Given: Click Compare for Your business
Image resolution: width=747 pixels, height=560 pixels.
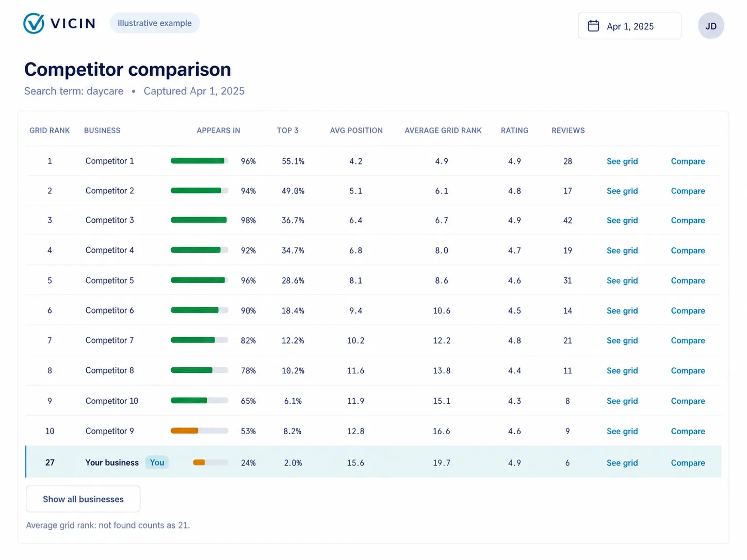Looking at the screenshot, I should [688, 463].
